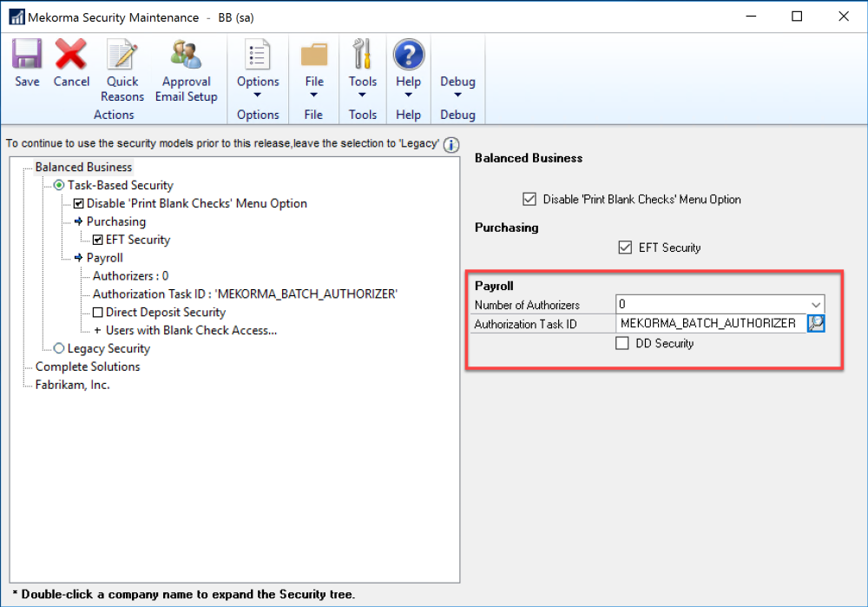The width and height of the screenshot is (868, 607).
Task: Click Payroll heading in right panel
Action: tap(495, 286)
